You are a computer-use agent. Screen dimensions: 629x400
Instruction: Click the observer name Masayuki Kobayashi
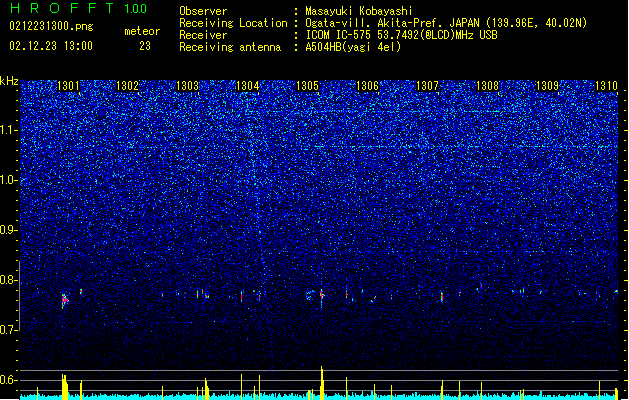[x=359, y=11]
